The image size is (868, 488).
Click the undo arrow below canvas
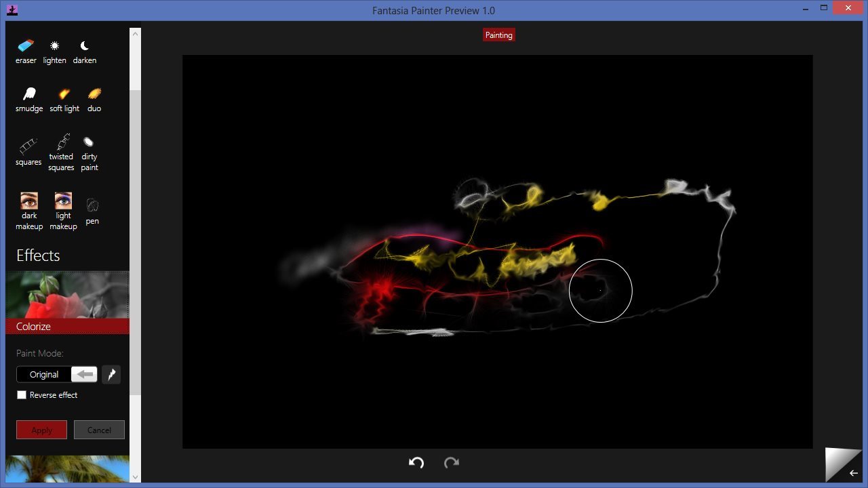coord(416,462)
